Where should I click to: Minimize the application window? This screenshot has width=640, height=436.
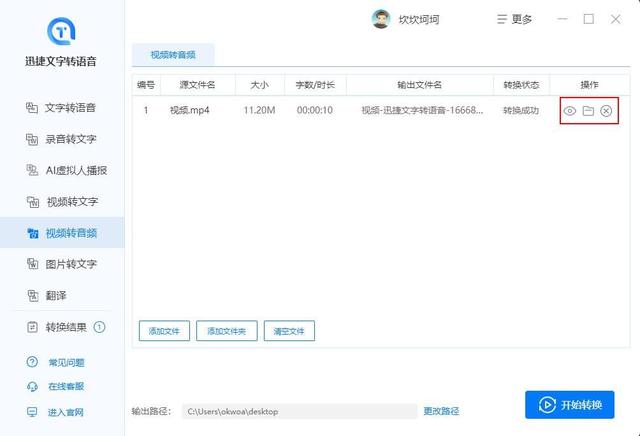(x=562, y=19)
